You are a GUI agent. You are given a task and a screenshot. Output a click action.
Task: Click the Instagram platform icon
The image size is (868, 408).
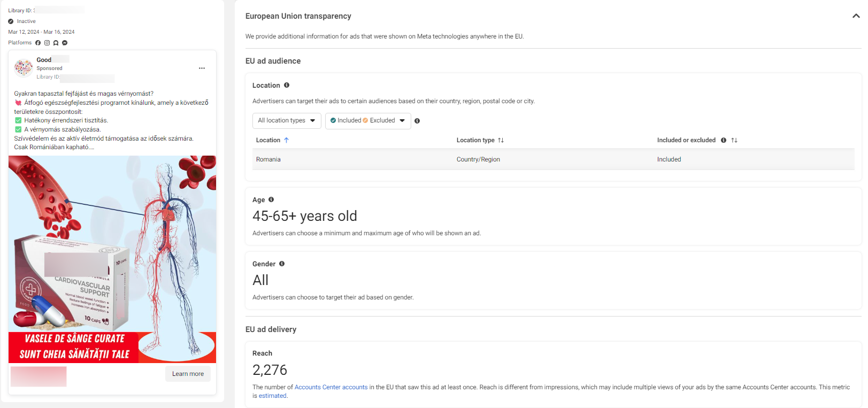[47, 43]
